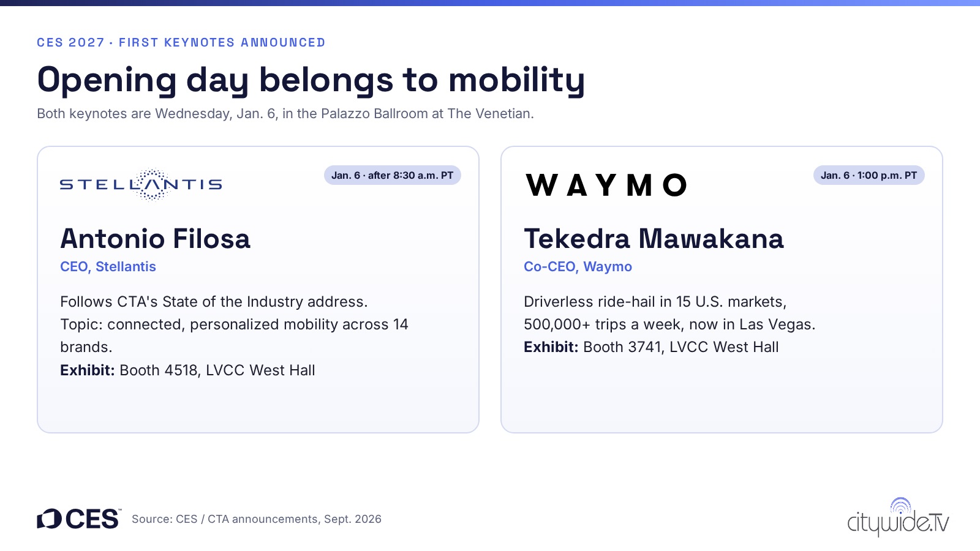Click 'Exhibit: Booth 3741, LVCC West Hall'
This screenshot has height=551, width=980.
pyautogui.click(x=651, y=347)
